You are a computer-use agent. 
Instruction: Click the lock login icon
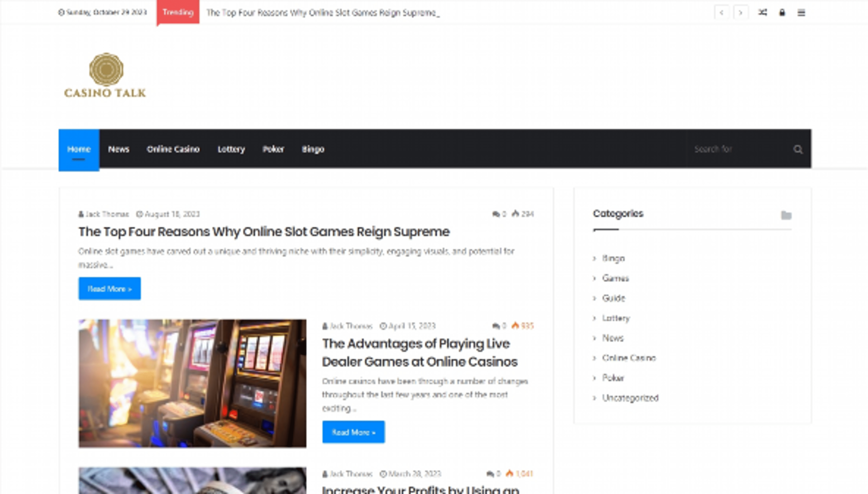click(x=782, y=13)
